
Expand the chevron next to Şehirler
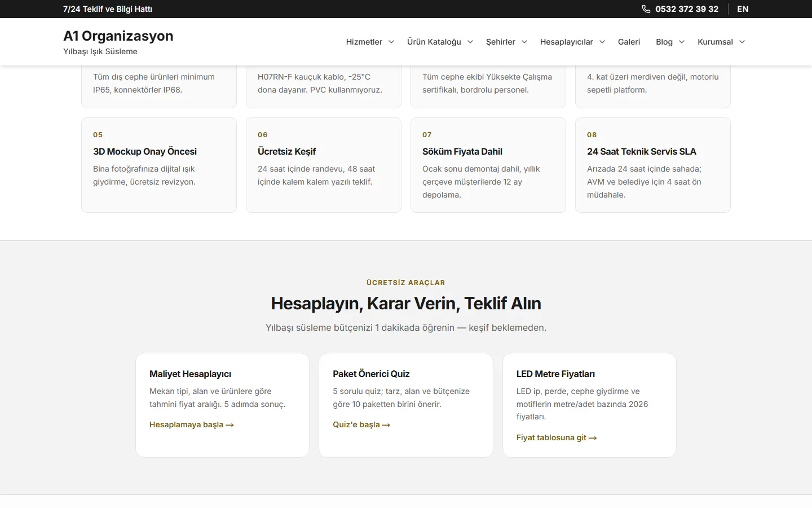524,42
